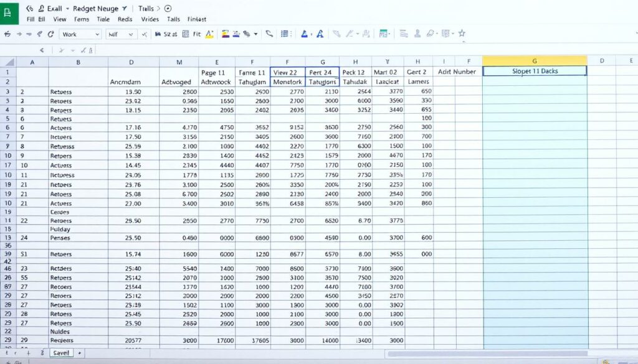Click the green-topped table format icon
The image size is (638, 364).
tap(383, 34)
